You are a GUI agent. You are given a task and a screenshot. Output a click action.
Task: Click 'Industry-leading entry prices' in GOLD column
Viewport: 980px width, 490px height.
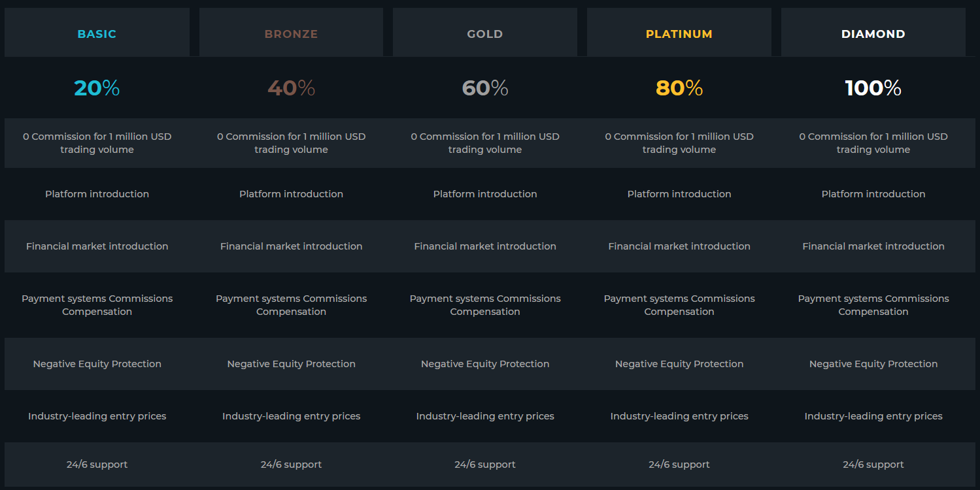tap(485, 416)
